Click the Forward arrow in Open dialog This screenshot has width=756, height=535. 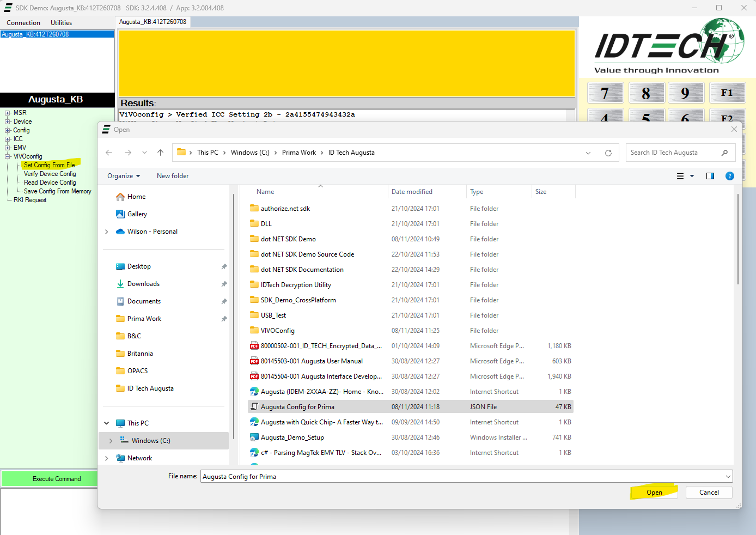tap(128, 153)
